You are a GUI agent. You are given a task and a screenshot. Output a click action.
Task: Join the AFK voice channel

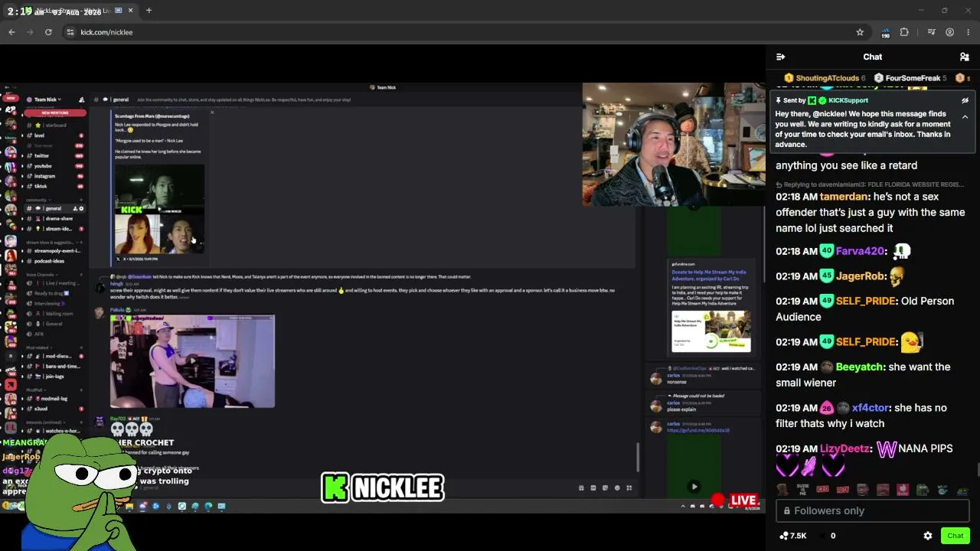pyautogui.click(x=55, y=334)
